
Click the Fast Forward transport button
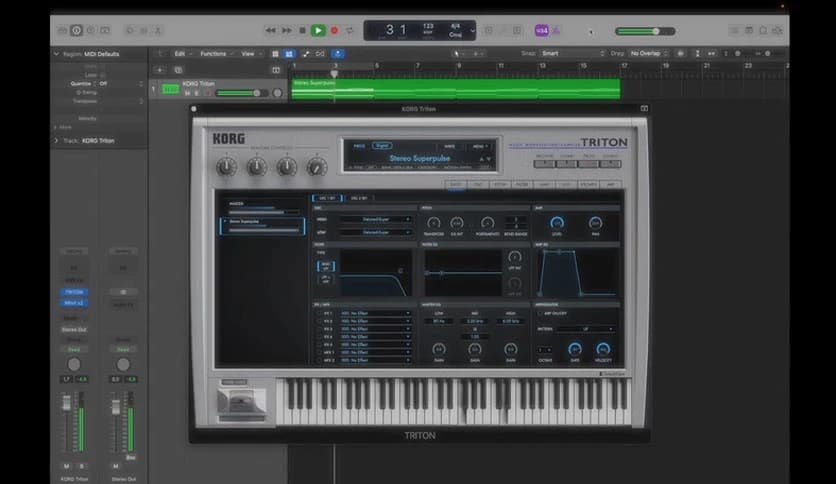pos(287,30)
